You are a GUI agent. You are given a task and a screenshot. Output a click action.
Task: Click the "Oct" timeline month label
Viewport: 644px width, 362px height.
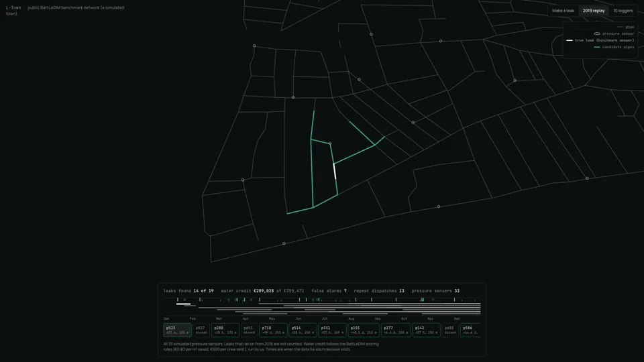pos(404,318)
